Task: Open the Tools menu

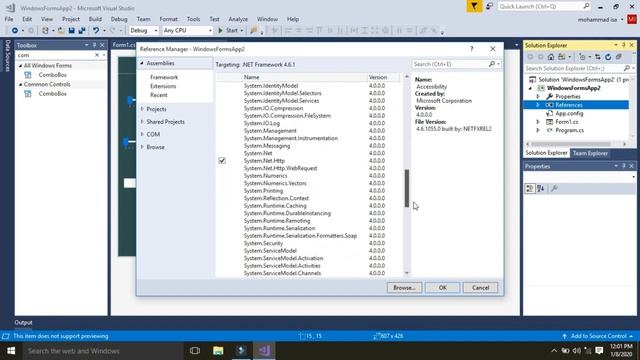Action: click(193, 19)
